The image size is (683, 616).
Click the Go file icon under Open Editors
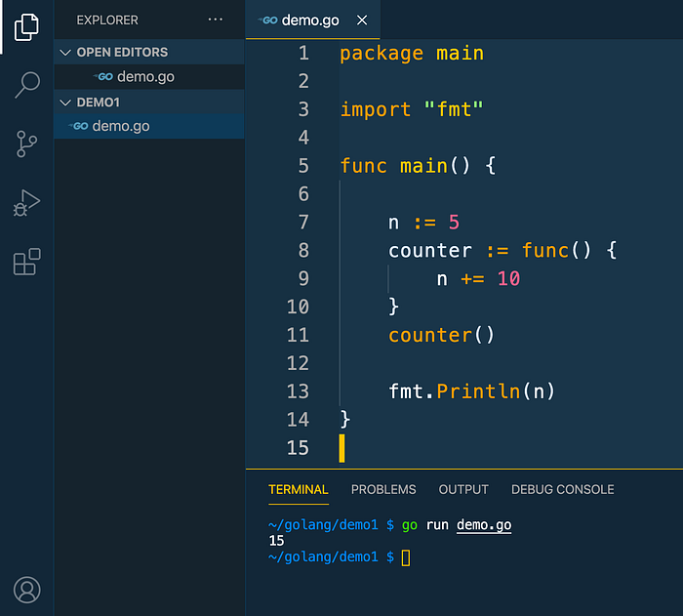click(x=103, y=77)
